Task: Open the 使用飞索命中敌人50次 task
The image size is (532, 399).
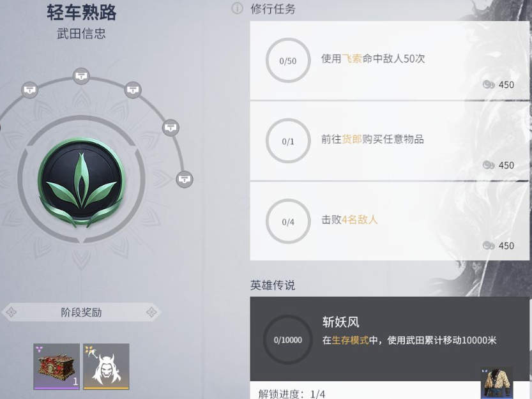Action: point(390,61)
